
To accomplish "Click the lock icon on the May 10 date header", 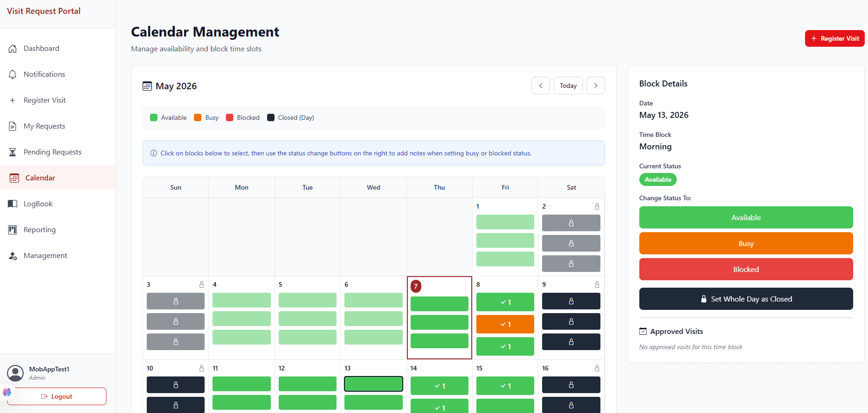I will [x=201, y=368].
